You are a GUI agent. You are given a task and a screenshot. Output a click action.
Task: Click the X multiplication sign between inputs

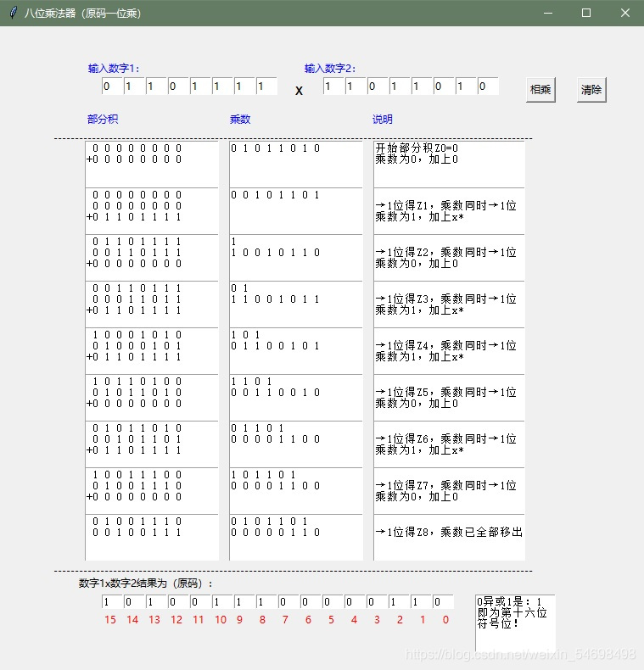[299, 91]
